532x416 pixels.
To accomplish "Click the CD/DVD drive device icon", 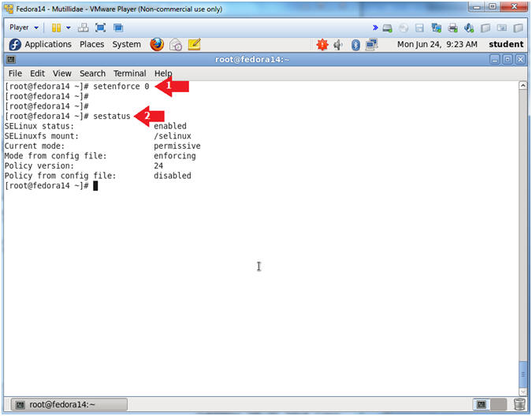I will click(404, 28).
